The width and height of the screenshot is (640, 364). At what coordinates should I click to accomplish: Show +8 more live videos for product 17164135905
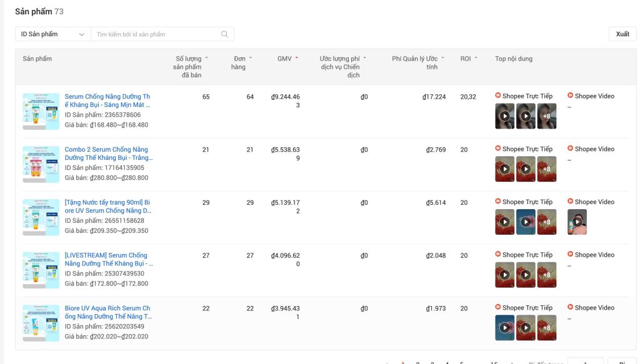point(547,169)
